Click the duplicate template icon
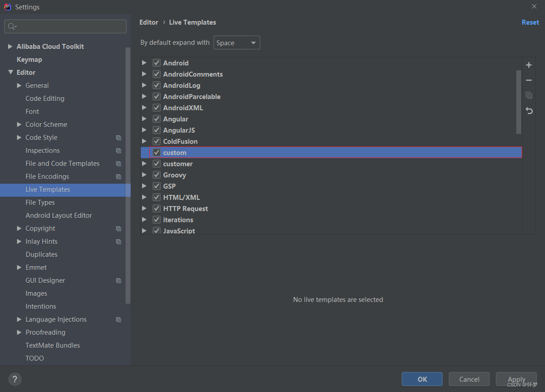 click(x=529, y=95)
